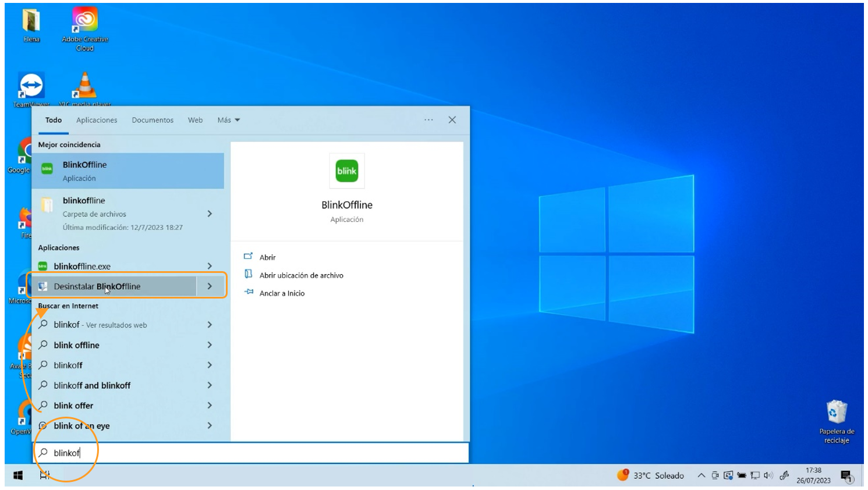Expand arrow next to Desinstalar BlinkOffline

coord(210,286)
